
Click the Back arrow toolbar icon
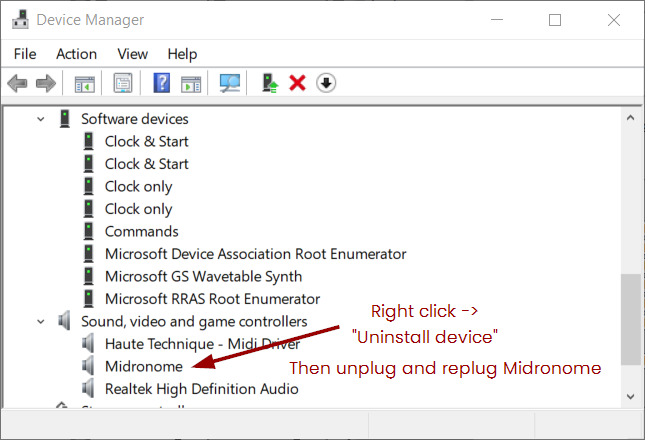[x=17, y=83]
